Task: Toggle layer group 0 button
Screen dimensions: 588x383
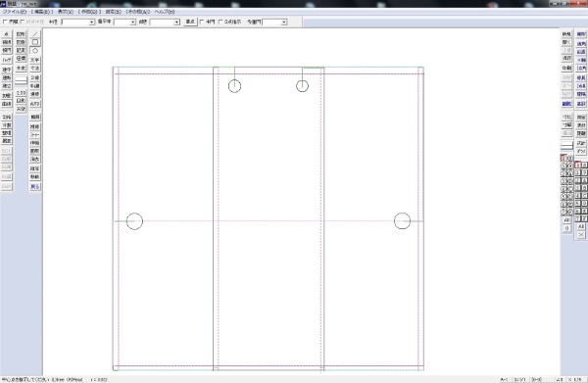Action: 578,166
